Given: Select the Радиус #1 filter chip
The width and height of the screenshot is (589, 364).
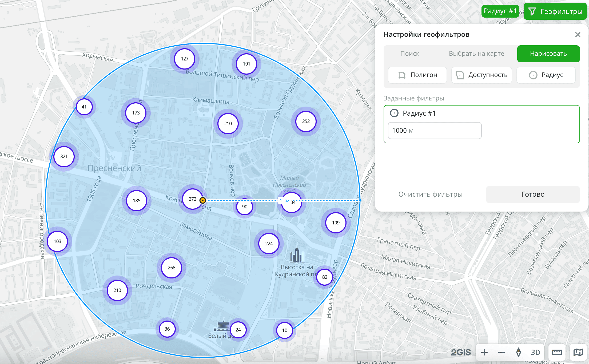Looking at the screenshot, I should pos(500,11).
